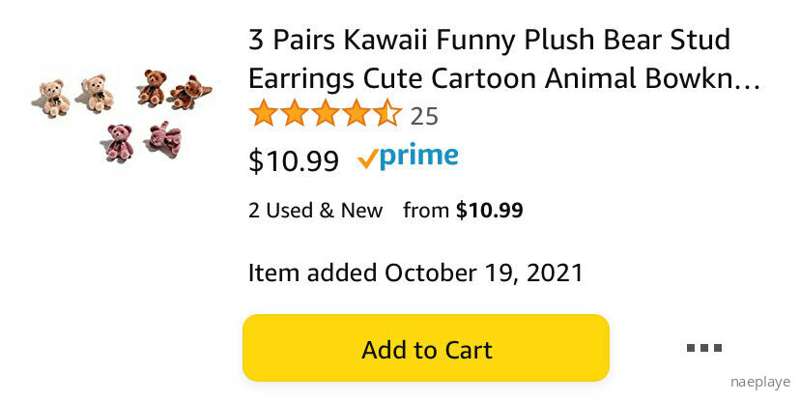
Task: Open the 2 Used & New offers link
Action: 315,210
